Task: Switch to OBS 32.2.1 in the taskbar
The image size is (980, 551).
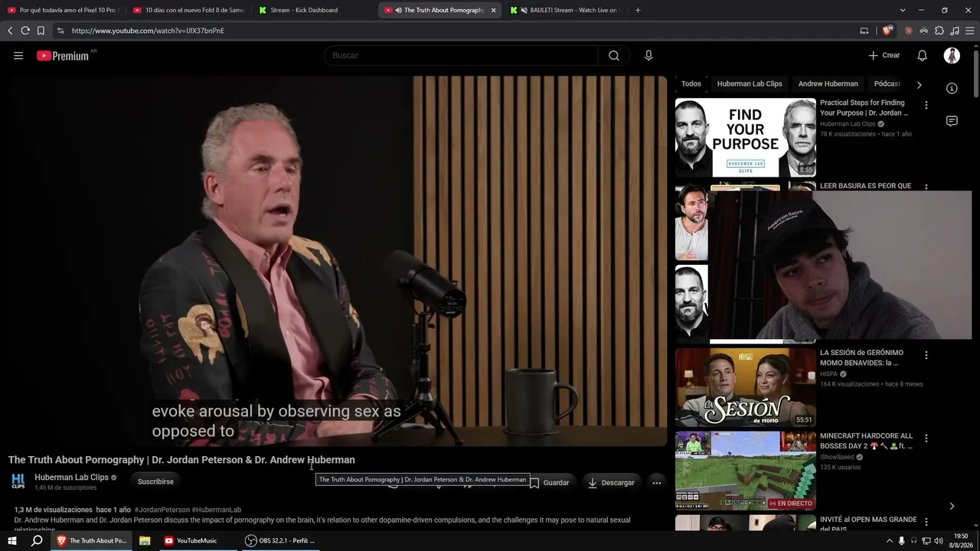Action: point(279,540)
